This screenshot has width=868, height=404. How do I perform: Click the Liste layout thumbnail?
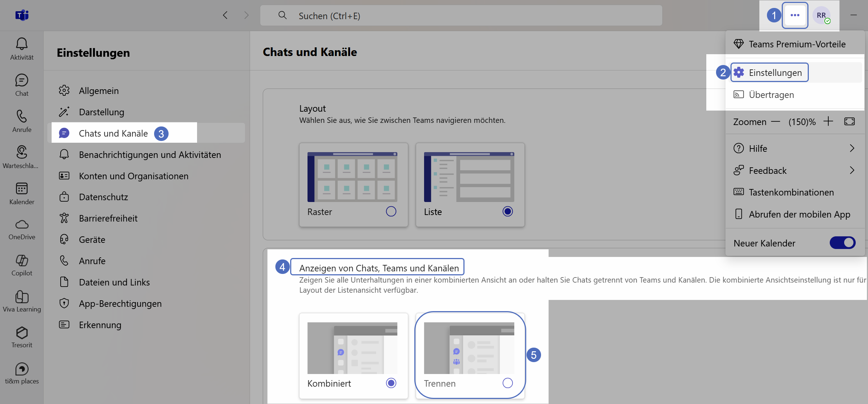(469, 177)
